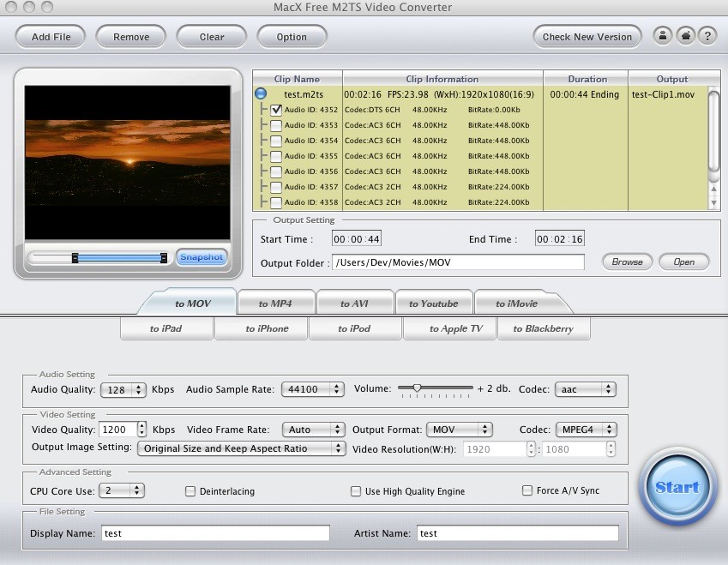Click the Video Quality stepper arrows
The width and height of the screenshot is (728, 565).
[x=142, y=430]
